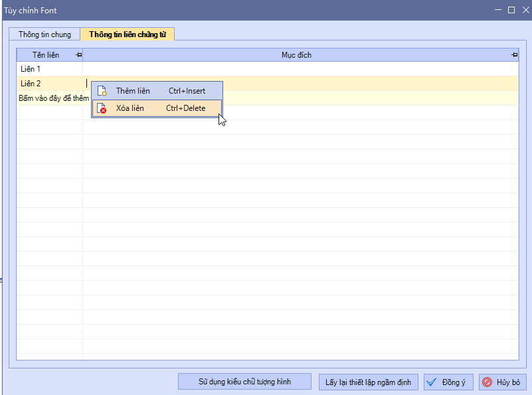Confirm with the Đồng ý button
Viewport: 532px width, 395px height.
(448, 382)
